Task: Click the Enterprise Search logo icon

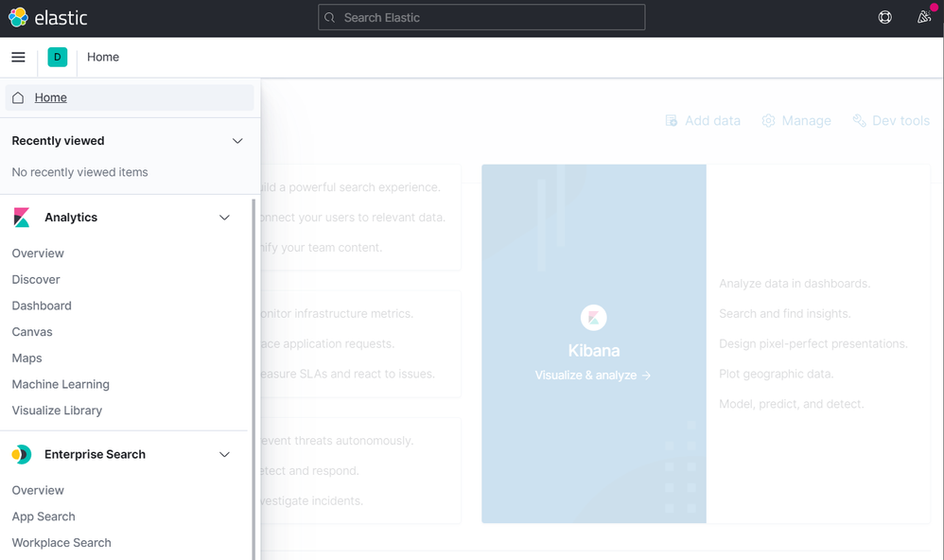Action: 21,455
